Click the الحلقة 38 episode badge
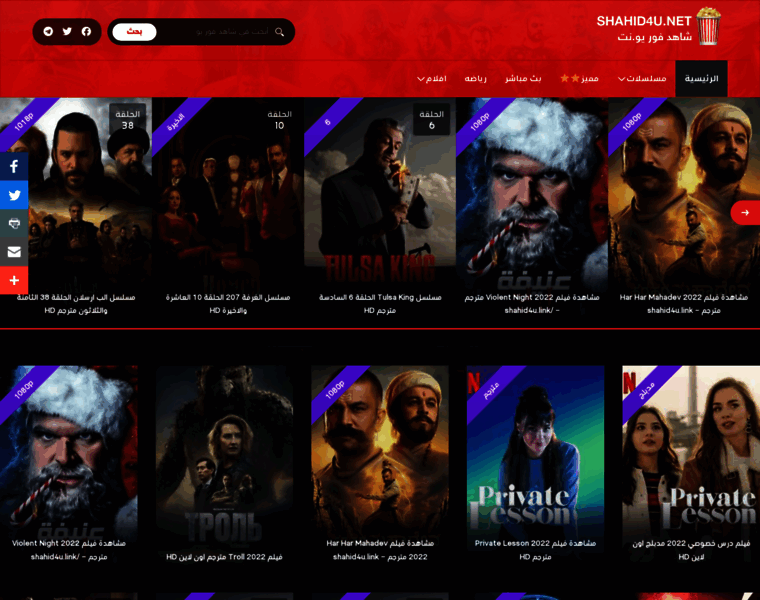 127,119
